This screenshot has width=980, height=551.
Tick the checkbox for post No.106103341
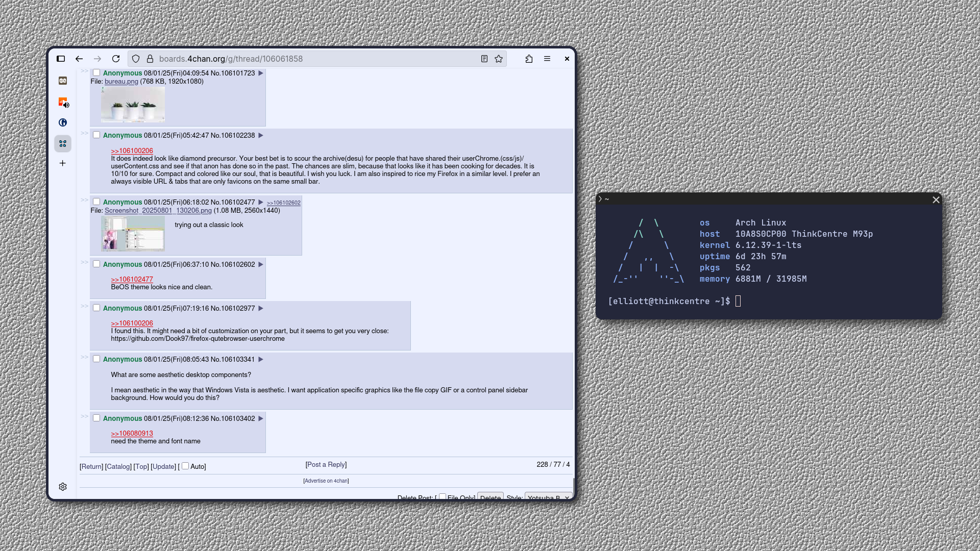(96, 359)
